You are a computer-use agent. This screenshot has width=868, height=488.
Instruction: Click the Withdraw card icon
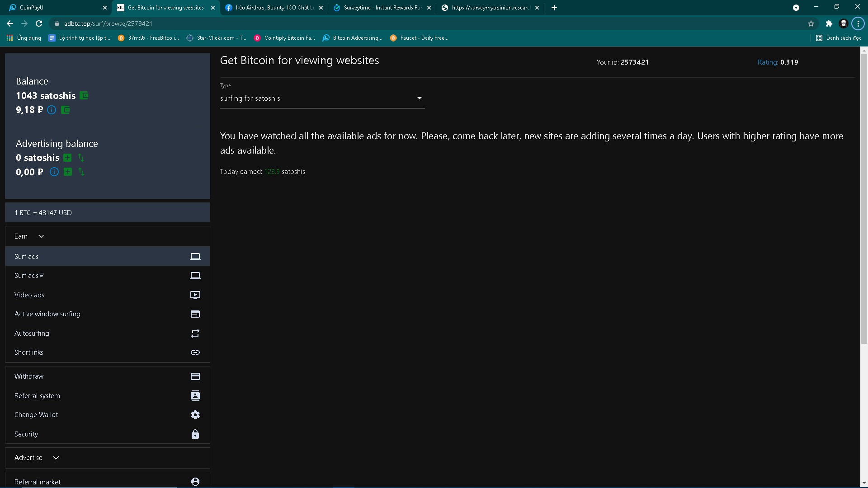click(195, 376)
